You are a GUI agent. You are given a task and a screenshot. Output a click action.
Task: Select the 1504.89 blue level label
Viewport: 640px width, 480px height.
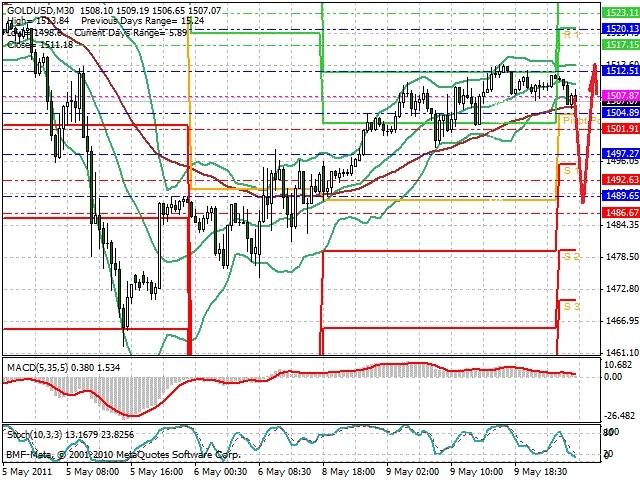pyautogui.click(x=621, y=113)
